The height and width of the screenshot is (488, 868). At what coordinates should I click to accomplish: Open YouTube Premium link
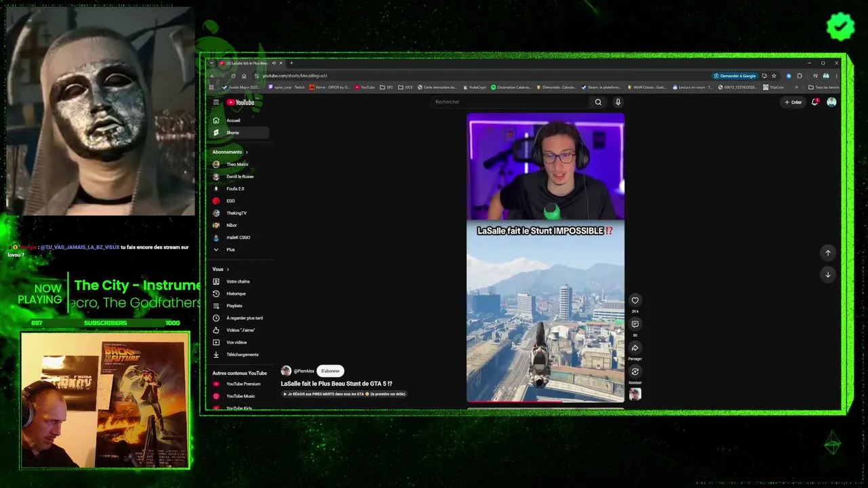[238, 384]
